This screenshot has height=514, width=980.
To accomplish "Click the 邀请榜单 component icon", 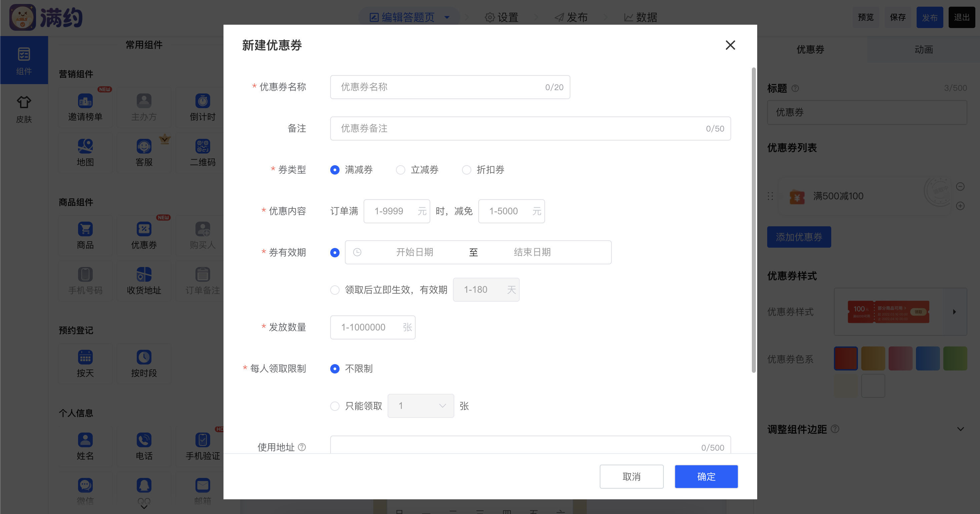I will click(x=85, y=101).
